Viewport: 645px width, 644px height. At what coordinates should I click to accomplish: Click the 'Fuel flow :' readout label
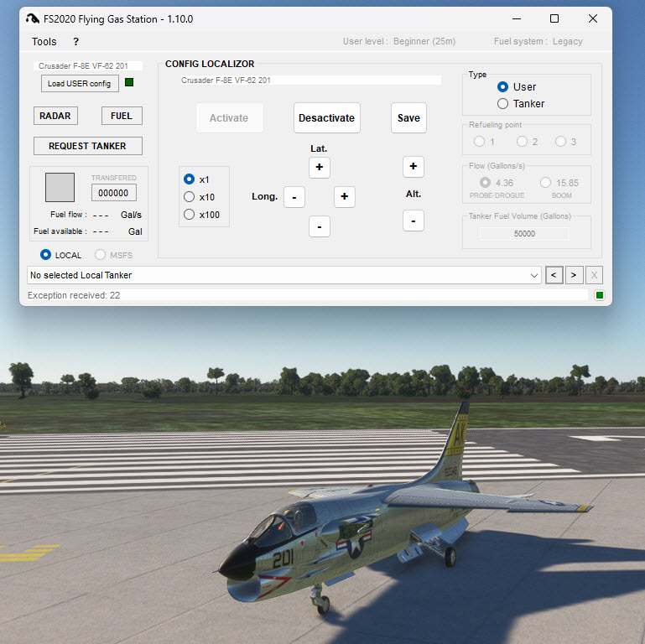(x=69, y=215)
